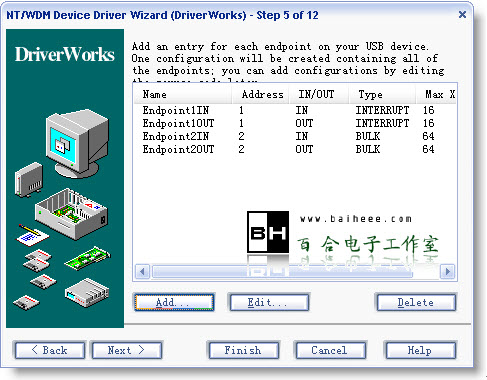Click the Type column header
The image size is (487, 380).
[382, 94]
